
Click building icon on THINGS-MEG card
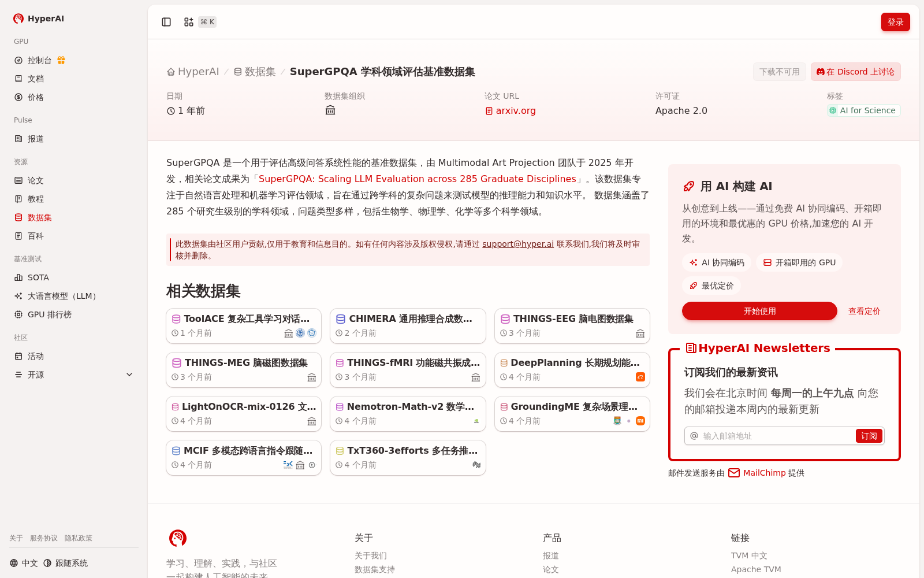pyautogui.click(x=312, y=377)
